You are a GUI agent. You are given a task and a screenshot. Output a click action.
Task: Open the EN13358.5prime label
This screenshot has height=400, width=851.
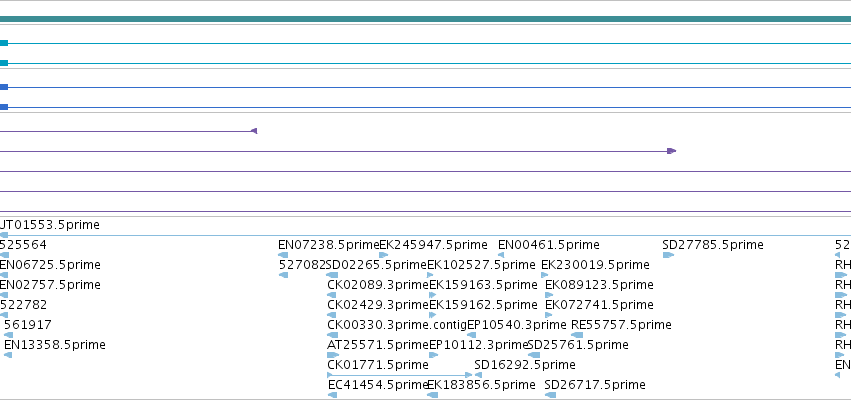click(55, 345)
